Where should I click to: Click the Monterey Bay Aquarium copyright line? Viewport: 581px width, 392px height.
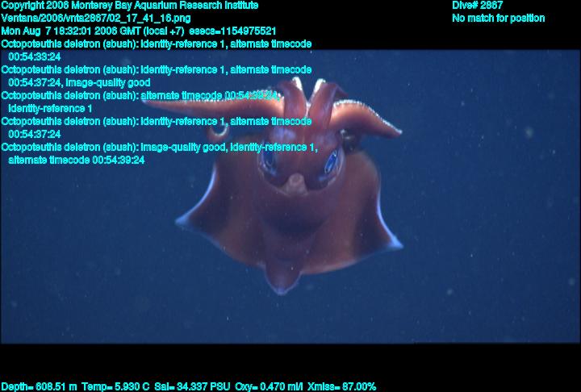tap(130, 6)
